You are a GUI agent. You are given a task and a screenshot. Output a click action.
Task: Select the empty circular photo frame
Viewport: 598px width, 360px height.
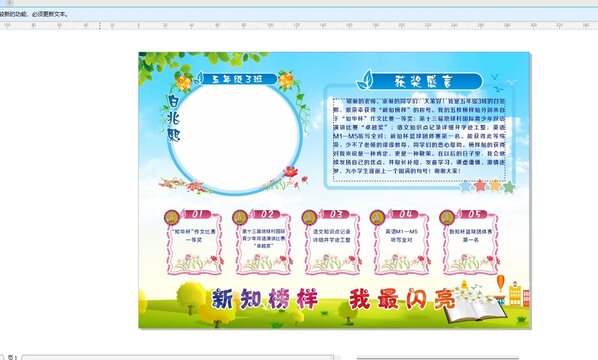[235, 138]
